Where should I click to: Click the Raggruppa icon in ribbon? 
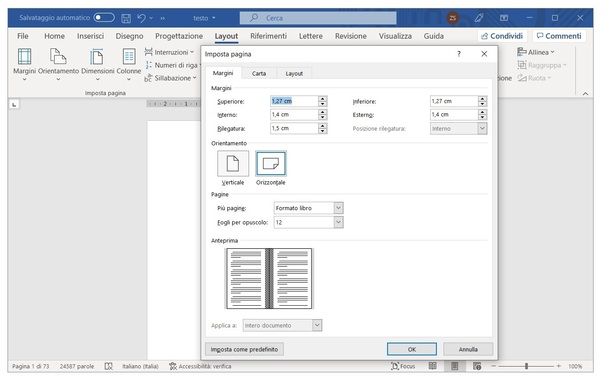tap(522, 65)
